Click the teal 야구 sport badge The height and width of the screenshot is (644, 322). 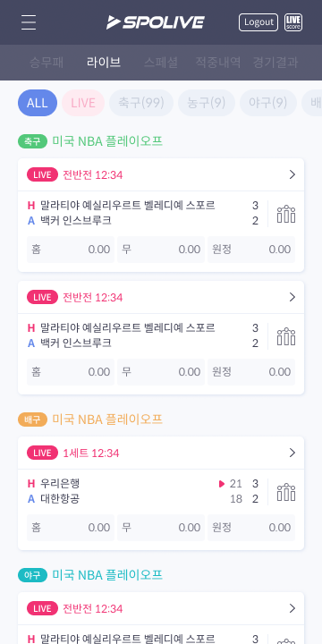[32, 575]
